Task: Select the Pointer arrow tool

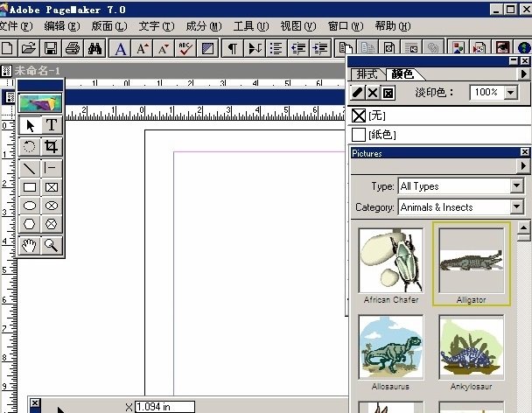Action: point(30,126)
